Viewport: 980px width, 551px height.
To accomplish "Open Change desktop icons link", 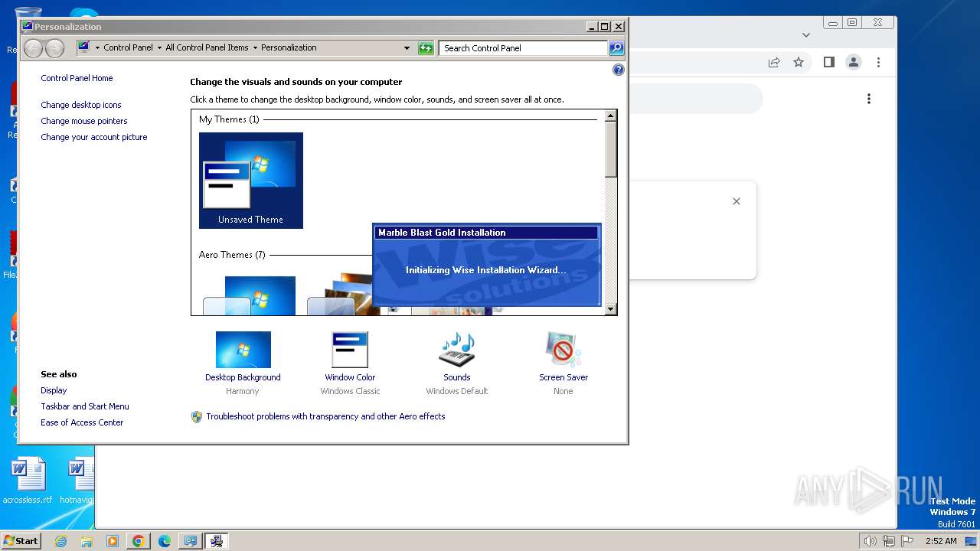I will tap(81, 105).
